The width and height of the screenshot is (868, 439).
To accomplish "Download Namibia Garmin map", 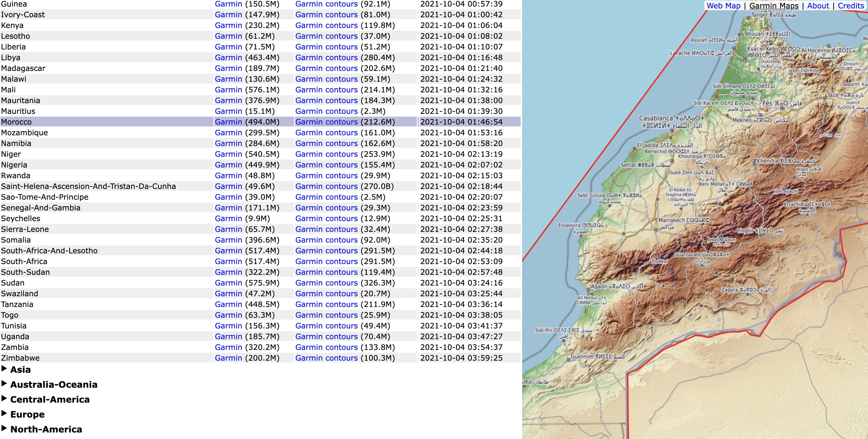I will 228,143.
